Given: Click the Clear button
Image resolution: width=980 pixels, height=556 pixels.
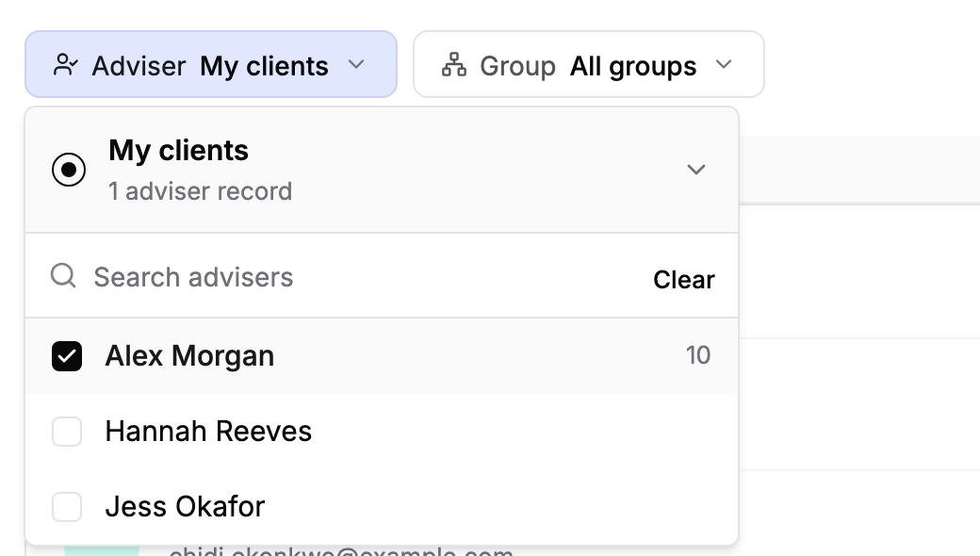Looking at the screenshot, I should (684, 279).
